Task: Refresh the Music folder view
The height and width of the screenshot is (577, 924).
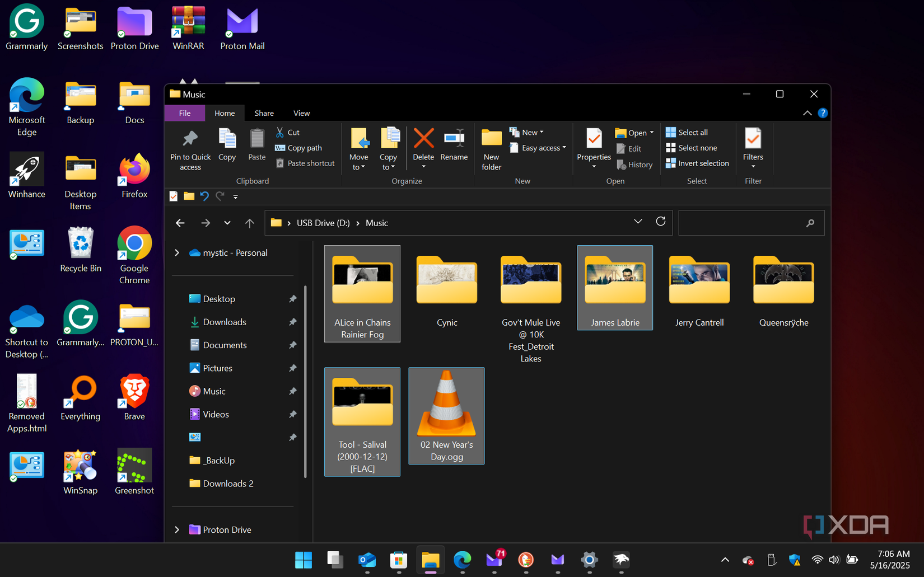Action: click(x=661, y=222)
